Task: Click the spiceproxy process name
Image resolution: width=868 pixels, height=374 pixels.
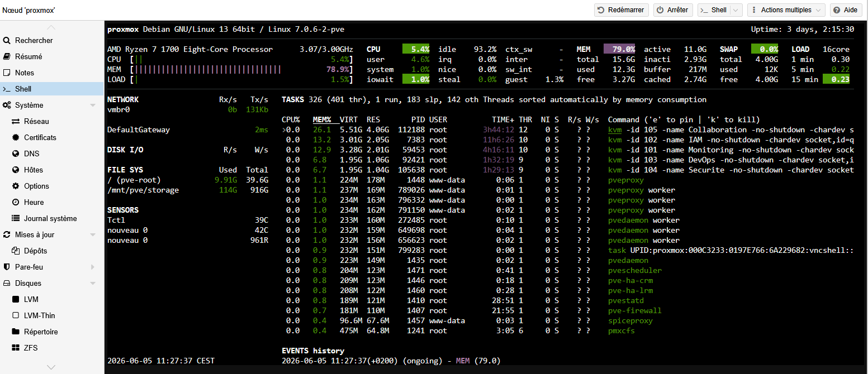Action: 630,320
